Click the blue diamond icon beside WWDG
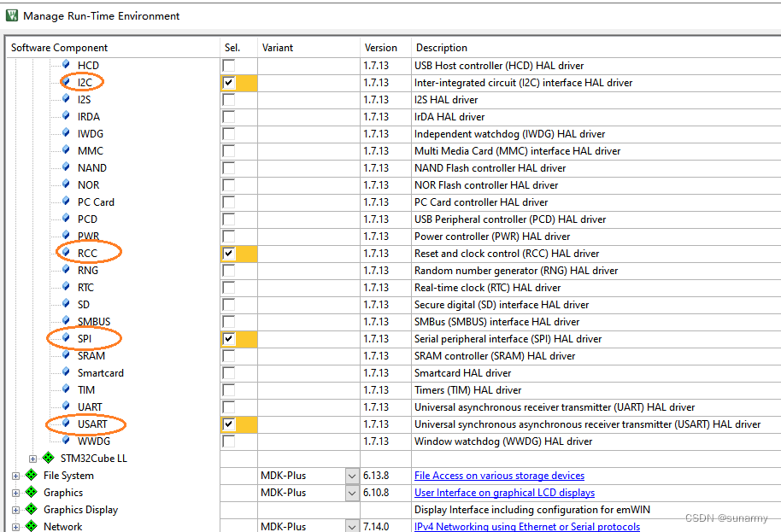The width and height of the screenshot is (781, 532). (66, 440)
